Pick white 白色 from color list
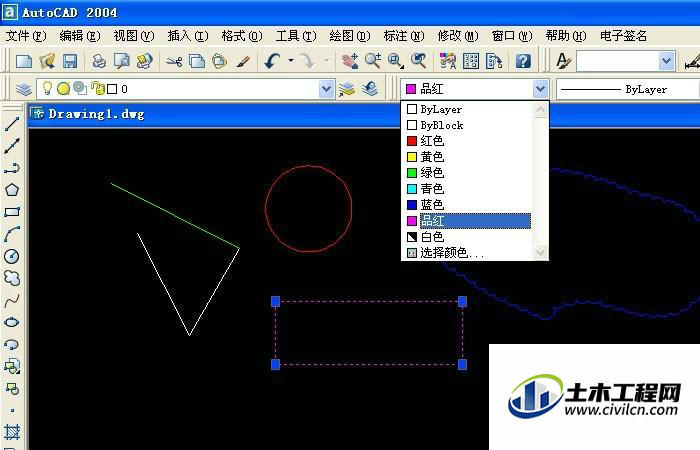Viewport: 700px width, 450px height. click(468, 237)
